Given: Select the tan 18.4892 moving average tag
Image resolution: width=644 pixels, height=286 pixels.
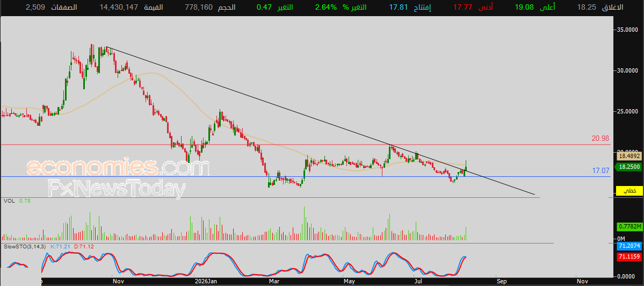Looking at the screenshot, I should click(x=629, y=156).
